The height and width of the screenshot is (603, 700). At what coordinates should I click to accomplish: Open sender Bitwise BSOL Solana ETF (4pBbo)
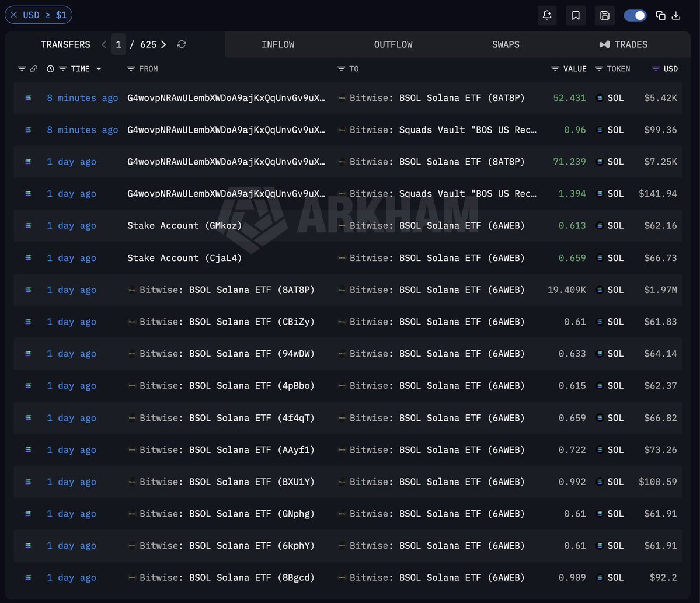227,386
